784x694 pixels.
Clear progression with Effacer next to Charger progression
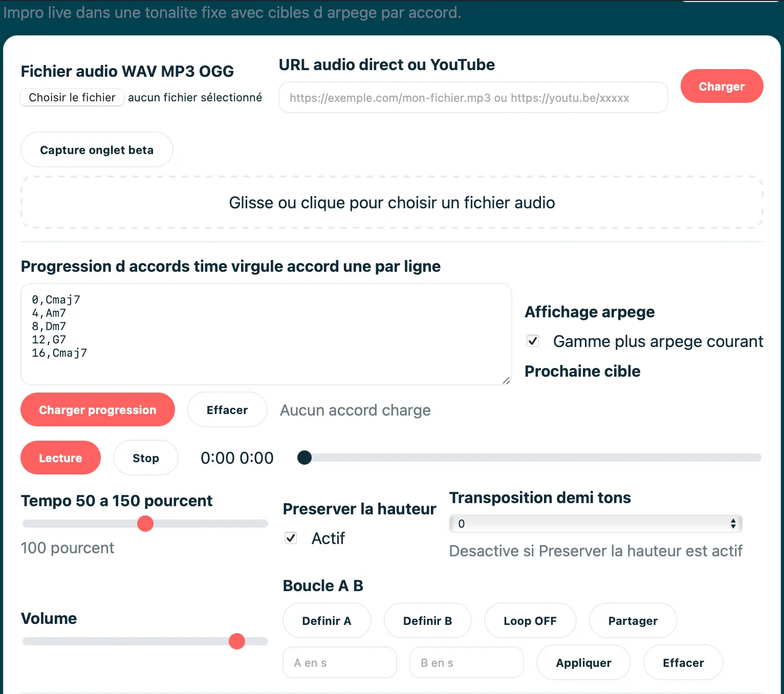(x=227, y=410)
